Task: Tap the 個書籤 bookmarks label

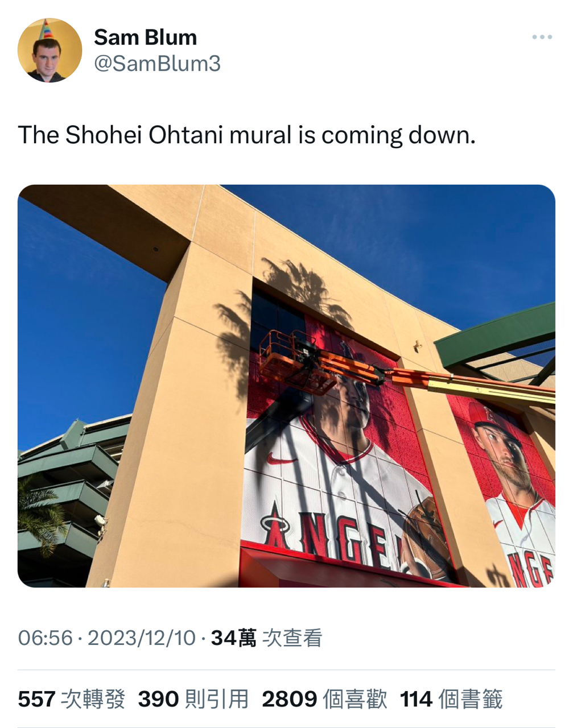Action: pos(471,699)
